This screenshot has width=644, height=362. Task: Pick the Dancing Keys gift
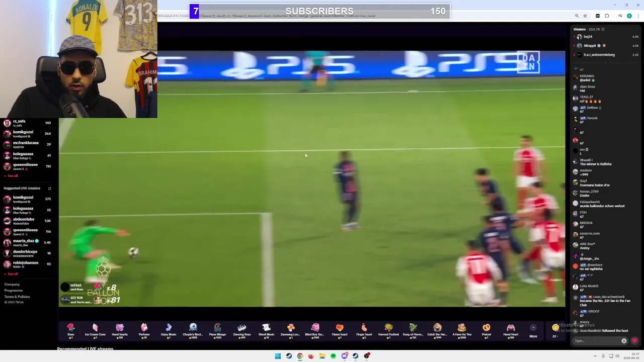tap(242, 330)
